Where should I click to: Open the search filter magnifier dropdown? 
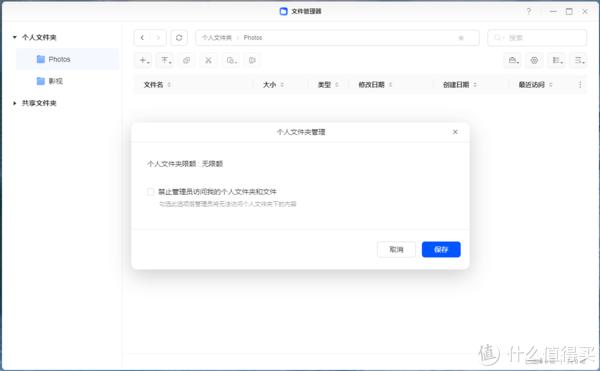coord(499,37)
